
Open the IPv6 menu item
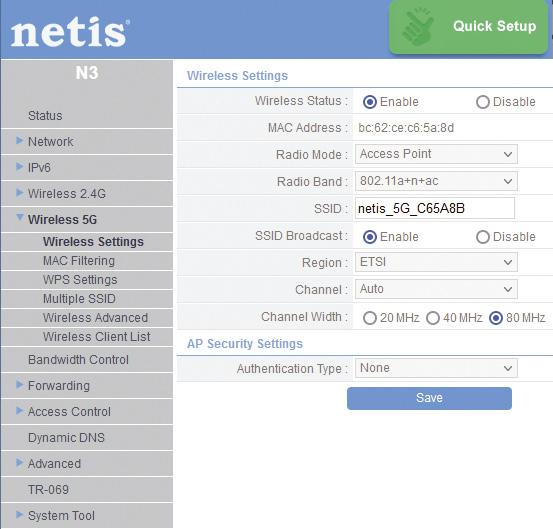click(x=39, y=168)
